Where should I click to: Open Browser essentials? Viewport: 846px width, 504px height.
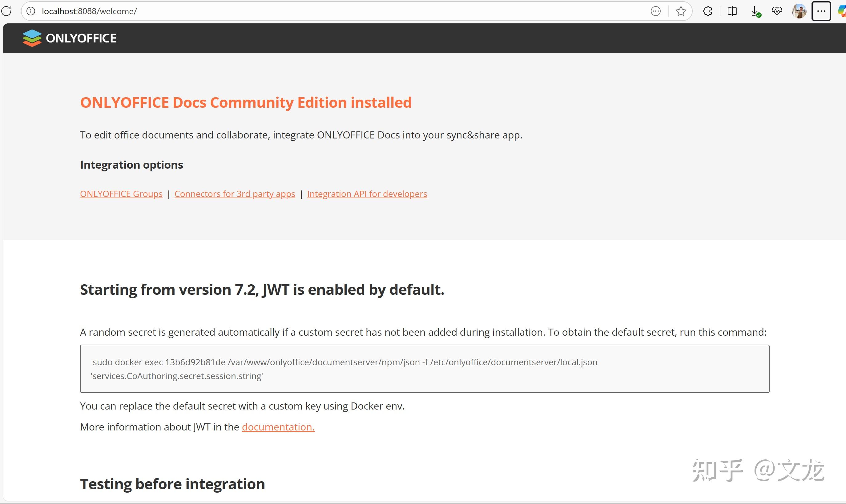(x=777, y=11)
